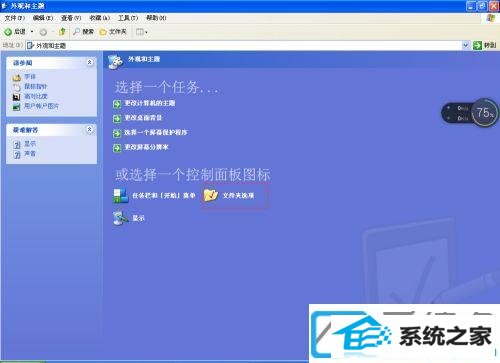Click the green 后退 back arrow icon
This screenshot has height=363, width=500.
(8, 32)
